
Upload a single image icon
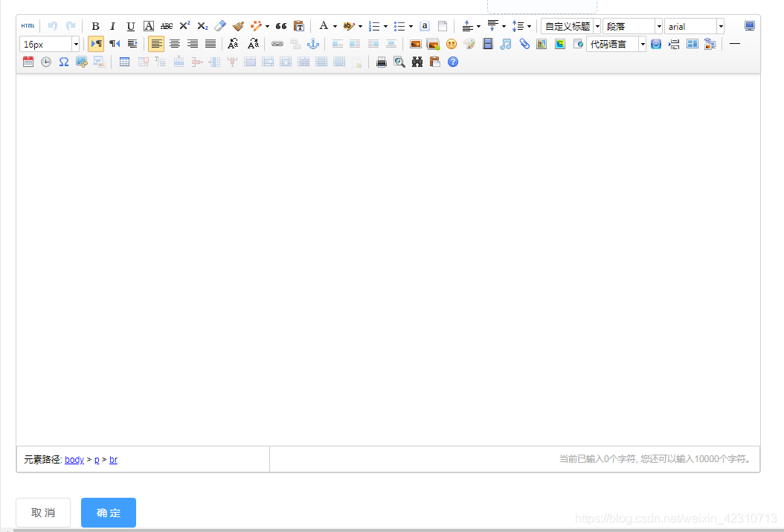(x=415, y=44)
